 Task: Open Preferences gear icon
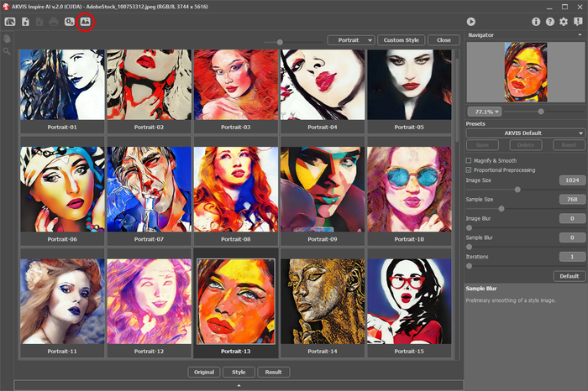pos(564,21)
